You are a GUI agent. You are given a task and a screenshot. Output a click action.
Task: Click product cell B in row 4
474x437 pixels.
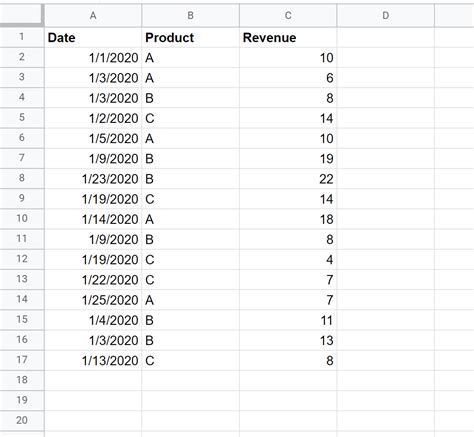pos(190,98)
